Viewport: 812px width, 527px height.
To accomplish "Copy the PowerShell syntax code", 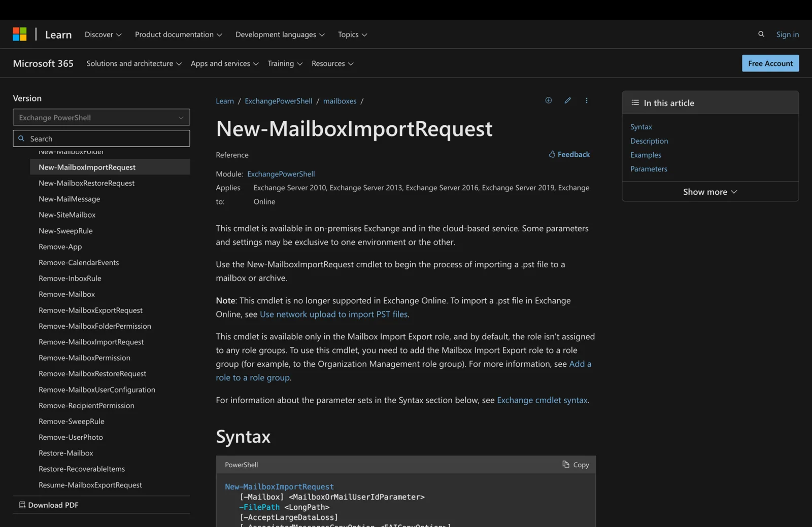I will pos(576,465).
